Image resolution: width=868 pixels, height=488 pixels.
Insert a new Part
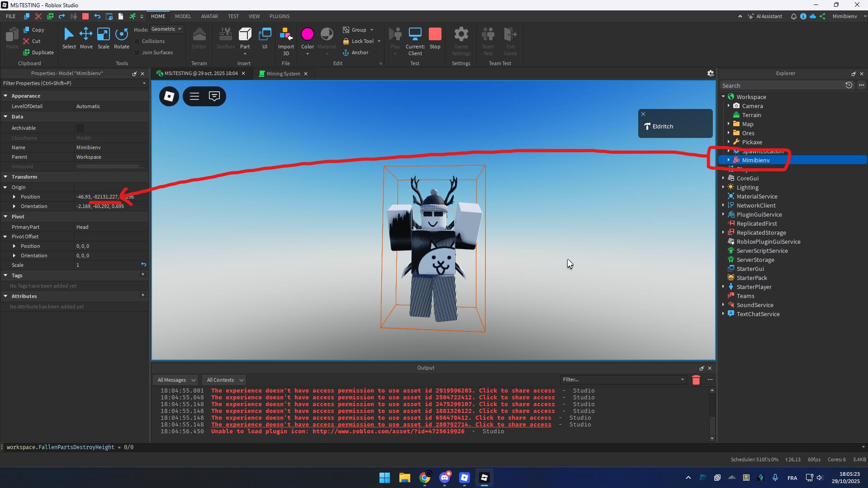(x=245, y=38)
